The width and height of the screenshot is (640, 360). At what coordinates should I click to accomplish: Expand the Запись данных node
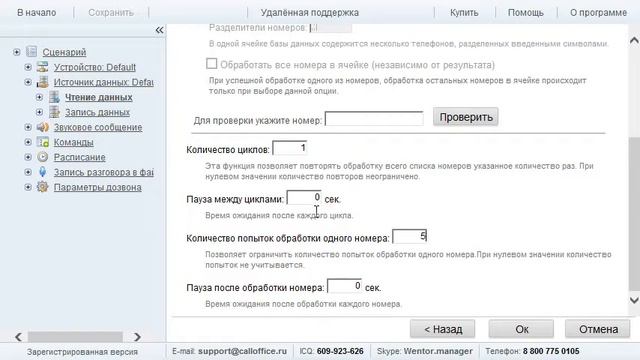pyautogui.click(x=39, y=112)
